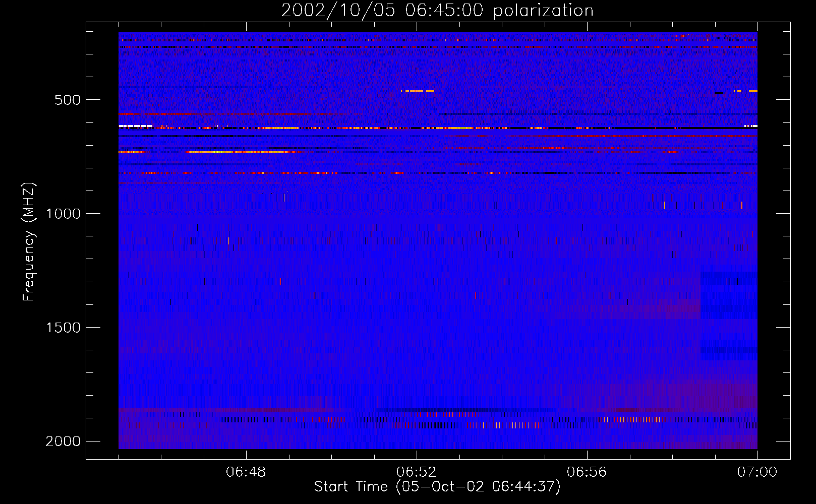The image size is (816, 504).
Task: Select the 'Frequency (MHZ)' y-axis label
Action: [x=29, y=242]
